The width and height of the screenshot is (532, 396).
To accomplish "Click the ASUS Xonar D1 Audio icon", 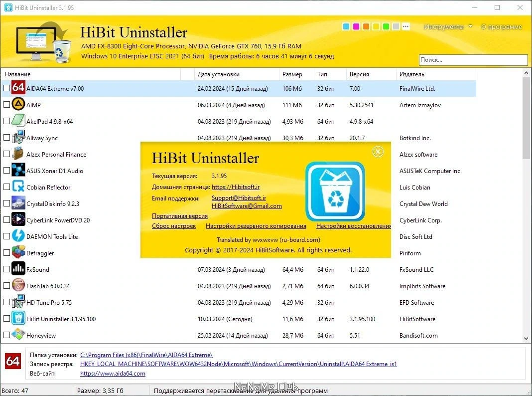I will coord(18,170).
